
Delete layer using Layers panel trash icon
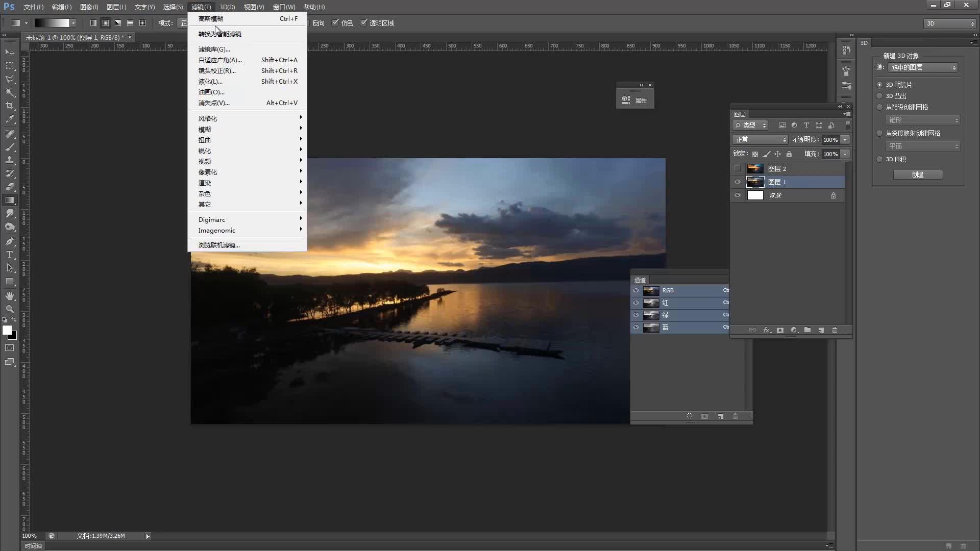[835, 330]
